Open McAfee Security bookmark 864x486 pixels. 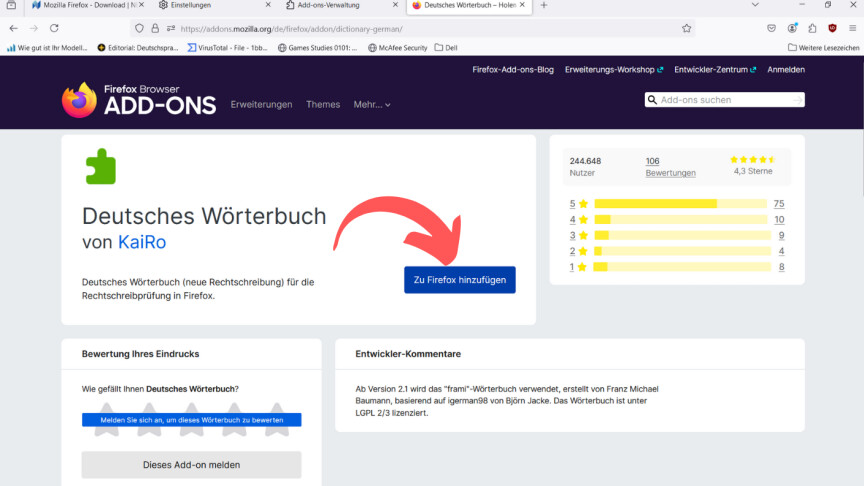coord(397,48)
